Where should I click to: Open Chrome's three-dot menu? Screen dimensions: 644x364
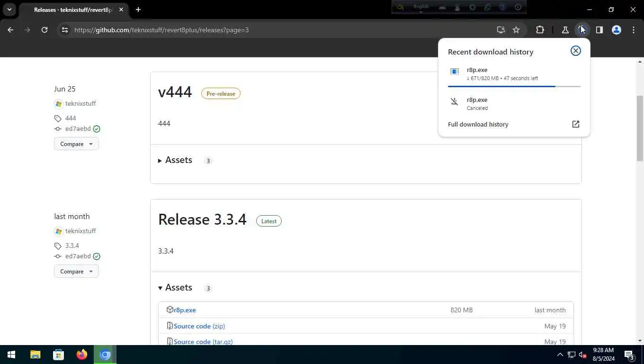634,30
